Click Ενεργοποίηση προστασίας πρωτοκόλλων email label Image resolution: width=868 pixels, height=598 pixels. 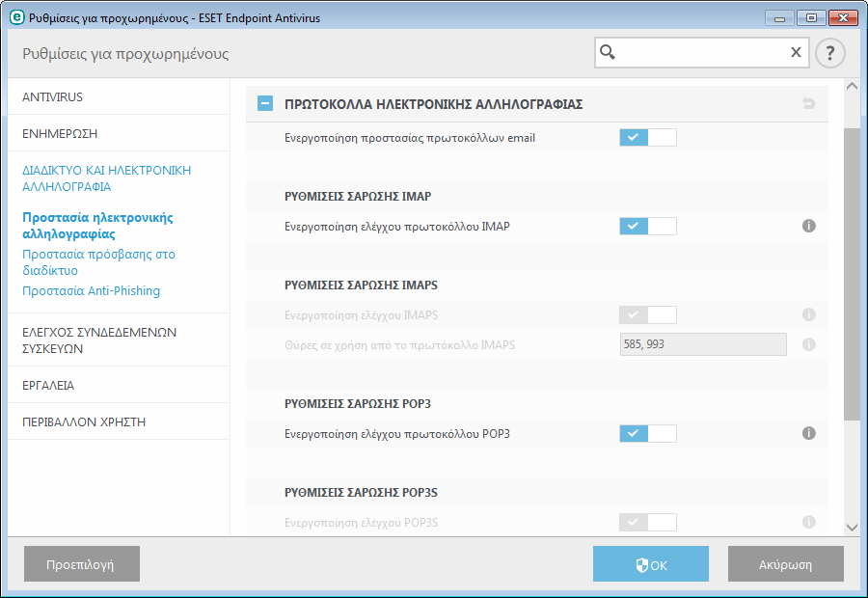[x=410, y=138]
